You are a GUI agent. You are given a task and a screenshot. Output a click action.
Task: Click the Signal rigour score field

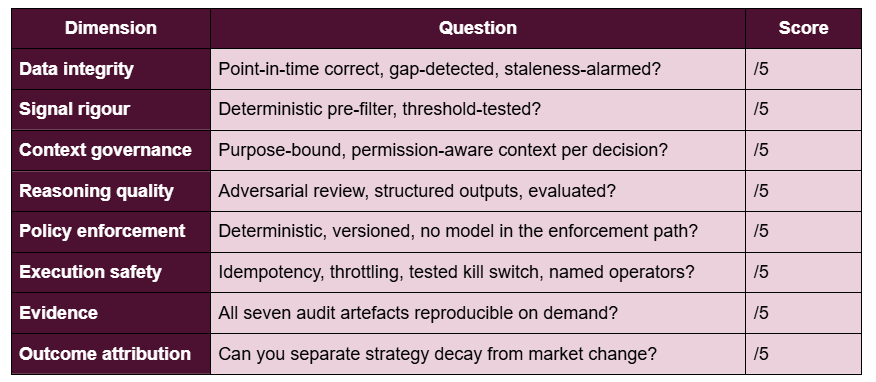tap(803, 109)
